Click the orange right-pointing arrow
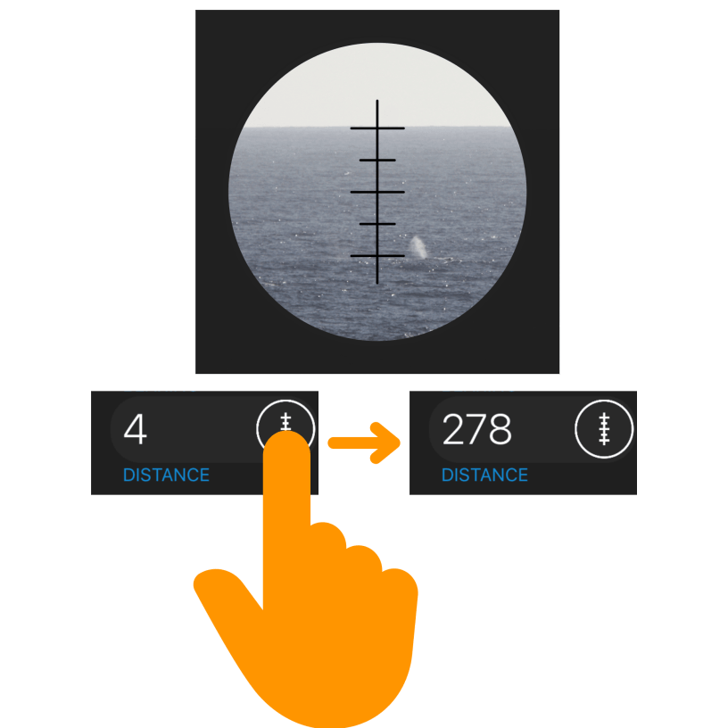 coord(364,443)
